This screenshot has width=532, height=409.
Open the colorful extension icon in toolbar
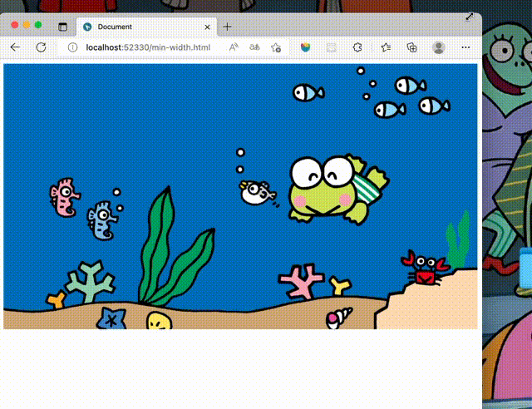click(x=305, y=47)
